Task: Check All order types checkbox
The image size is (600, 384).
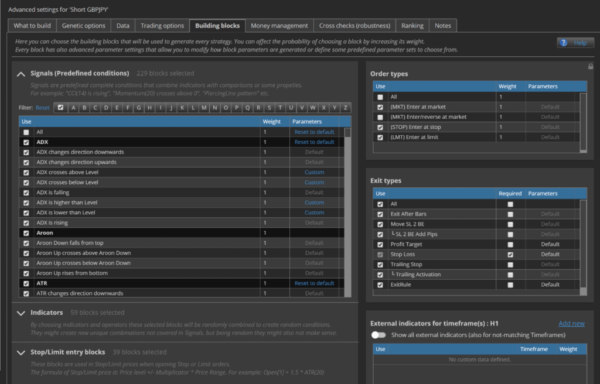Action: [380, 97]
